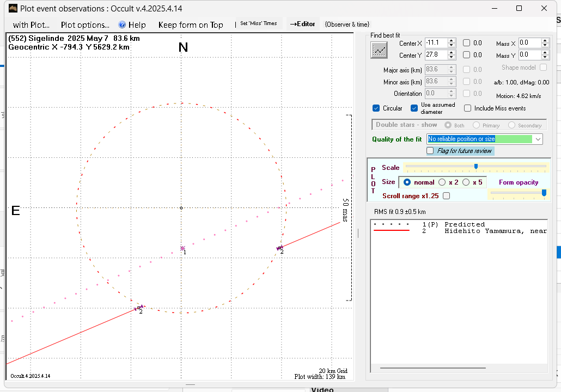Decrease Mass Y using the down spinner
This screenshot has height=392, width=561.
[x=545, y=57]
